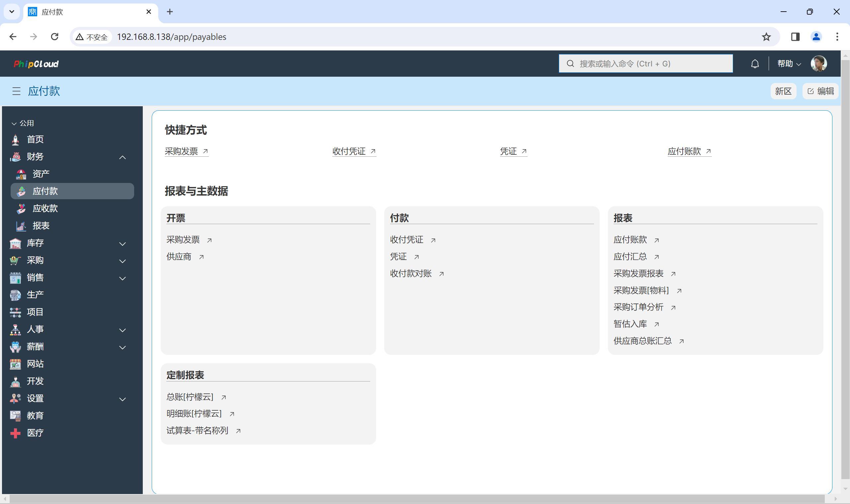This screenshot has height=504, width=850.
Task: Collapse the 财务 section chevron
Action: [x=123, y=157]
